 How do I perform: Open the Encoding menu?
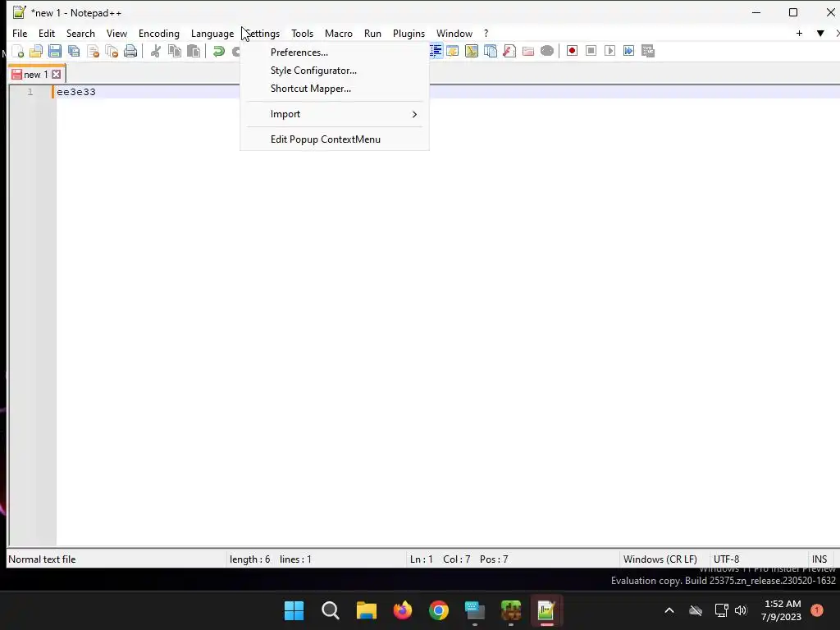pos(158,33)
